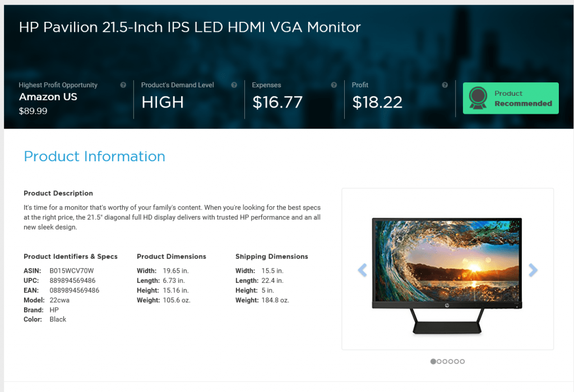Click the product title HP Pavilion 21.5-Inch

point(189,27)
